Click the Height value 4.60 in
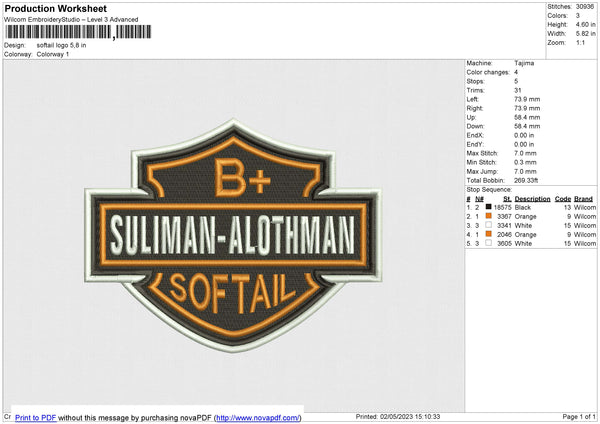Viewport: 600px width, 424px height. pos(585,24)
